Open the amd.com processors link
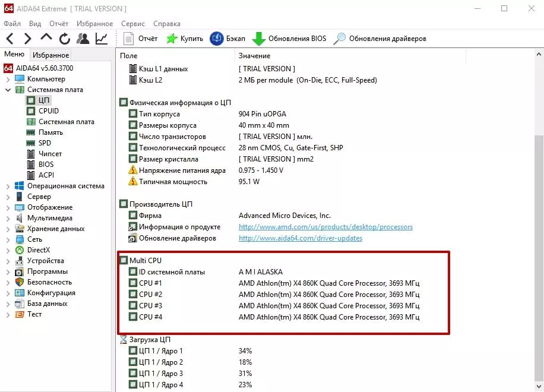The height and width of the screenshot is (392, 544). coord(325,227)
